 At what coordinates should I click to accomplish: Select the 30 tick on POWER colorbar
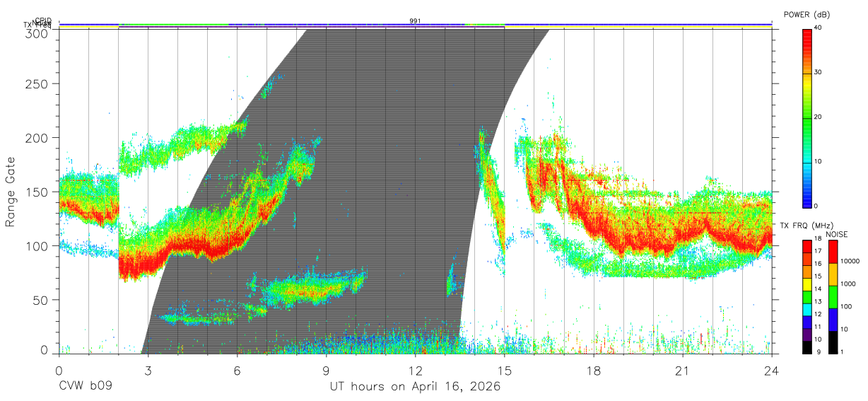click(819, 72)
